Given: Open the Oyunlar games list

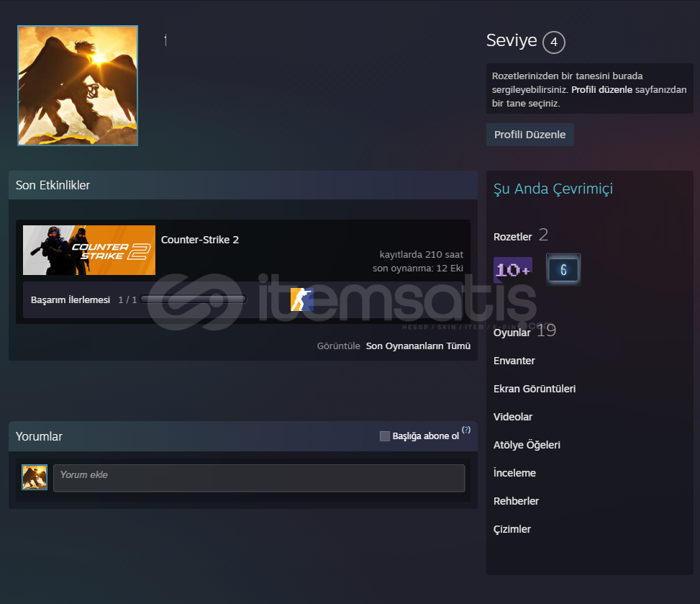Looking at the screenshot, I should click(512, 333).
